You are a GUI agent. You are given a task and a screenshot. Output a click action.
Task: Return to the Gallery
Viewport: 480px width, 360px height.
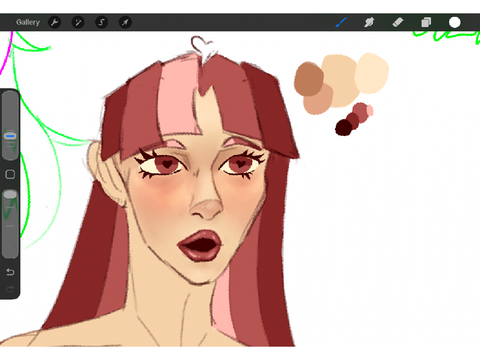coord(28,22)
